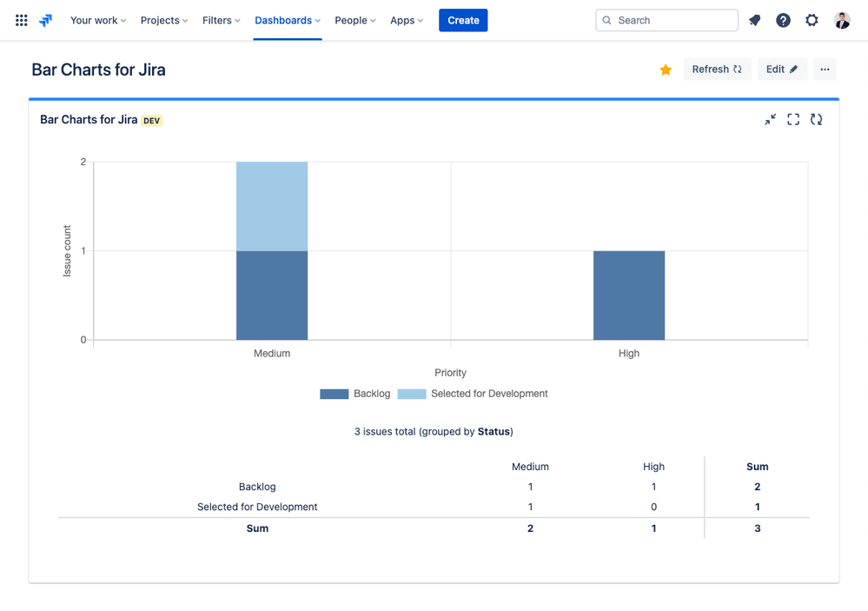Click the Backlog row label in table
Viewport: 868px width, 611px height.
[257, 487]
